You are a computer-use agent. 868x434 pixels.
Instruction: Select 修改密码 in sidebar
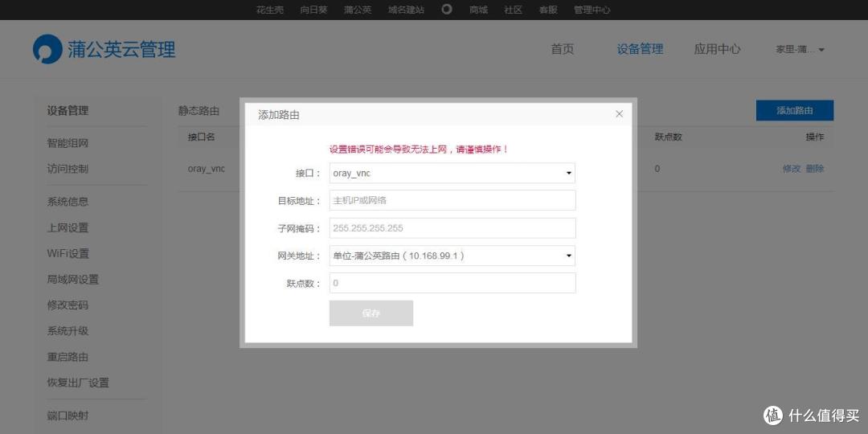coord(68,305)
